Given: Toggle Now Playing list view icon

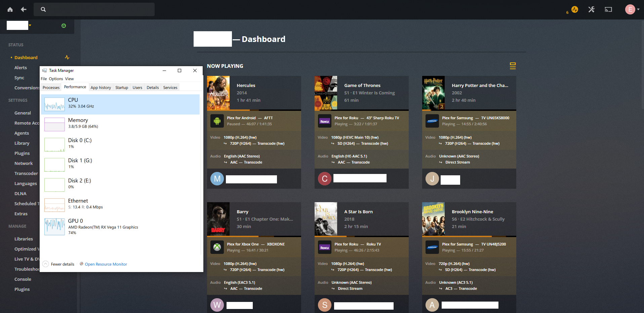Looking at the screenshot, I should [513, 66].
